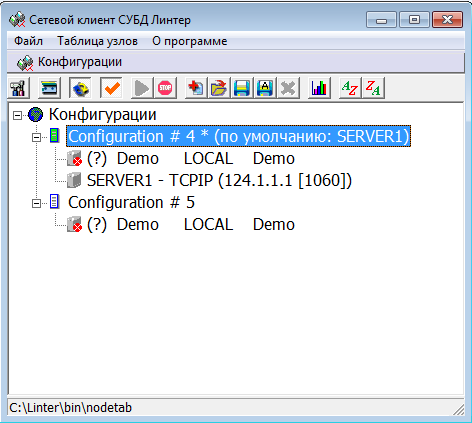
Task: Click the gray play arrow button
Action: click(x=142, y=88)
